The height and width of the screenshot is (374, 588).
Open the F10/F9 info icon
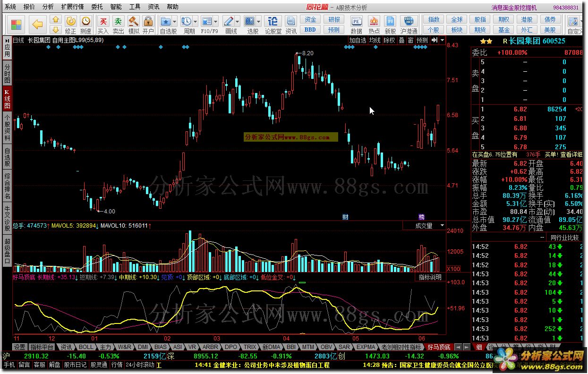pyautogui.click(x=207, y=21)
